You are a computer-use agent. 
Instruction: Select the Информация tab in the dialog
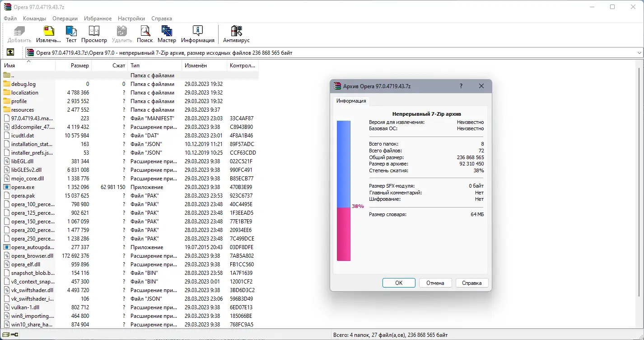(351, 101)
